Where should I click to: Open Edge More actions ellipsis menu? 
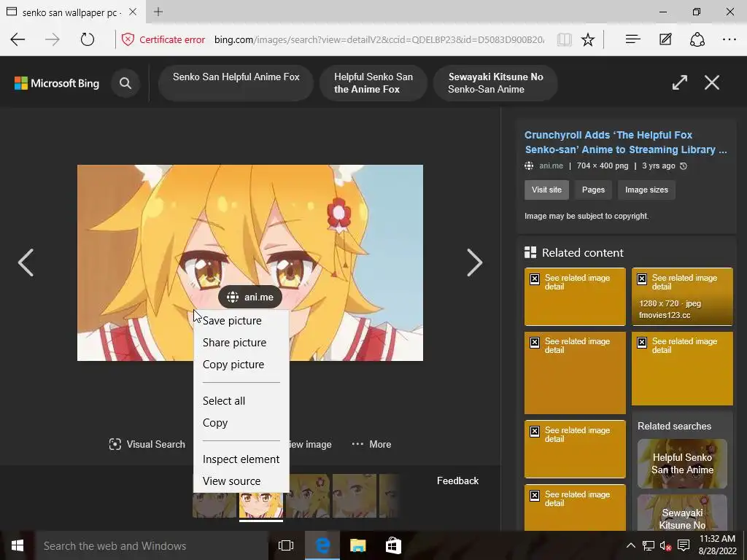point(729,39)
